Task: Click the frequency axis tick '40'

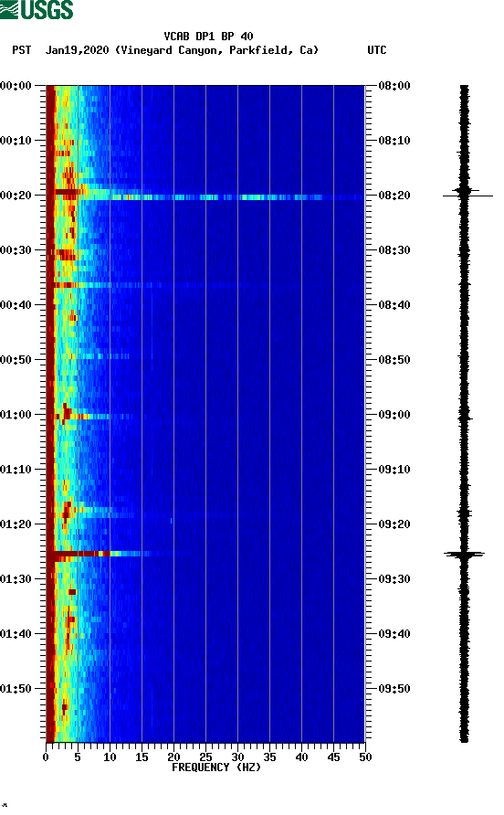Action: pos(301,757)
